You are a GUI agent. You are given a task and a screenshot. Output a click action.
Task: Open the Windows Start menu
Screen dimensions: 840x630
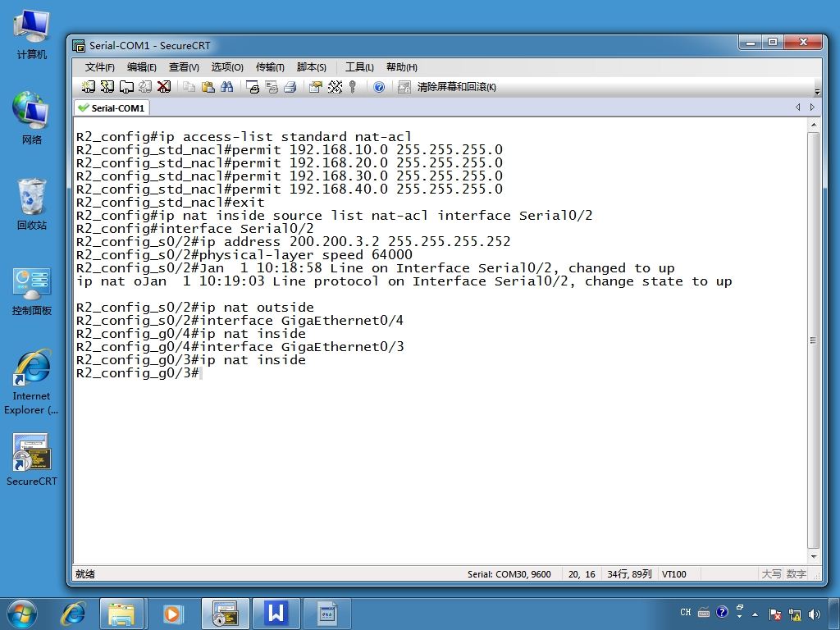pos(22,614)
